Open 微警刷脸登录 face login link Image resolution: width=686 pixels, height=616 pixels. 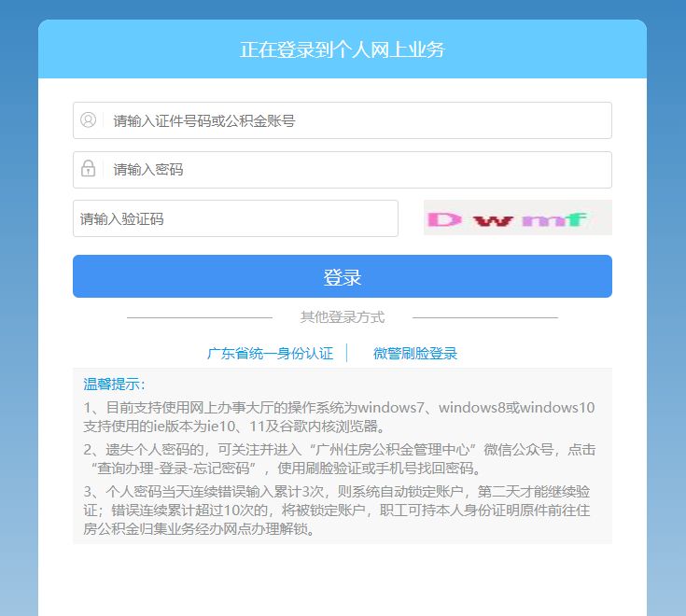coord(414,354)
